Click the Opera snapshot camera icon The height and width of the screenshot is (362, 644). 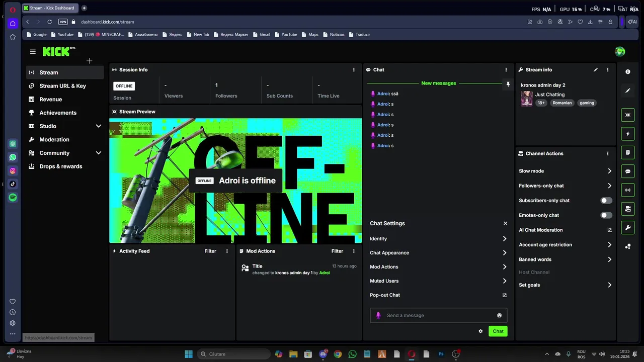[x=540, y=22]
